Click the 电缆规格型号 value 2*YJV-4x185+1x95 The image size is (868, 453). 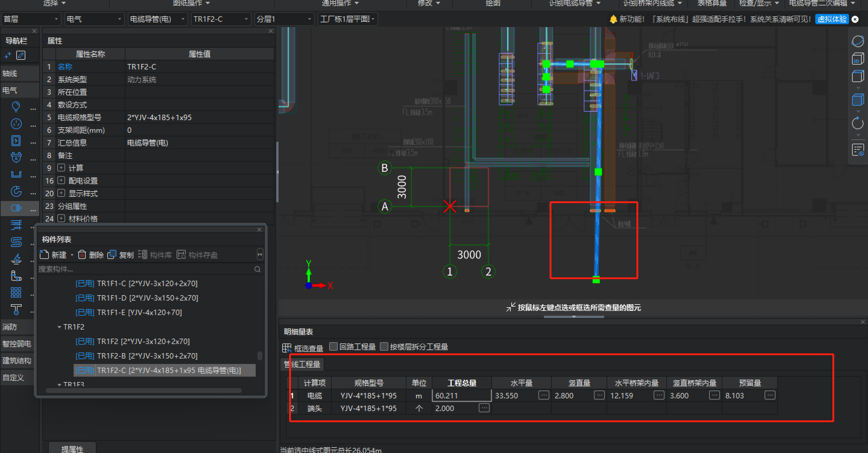coord(200,117)
